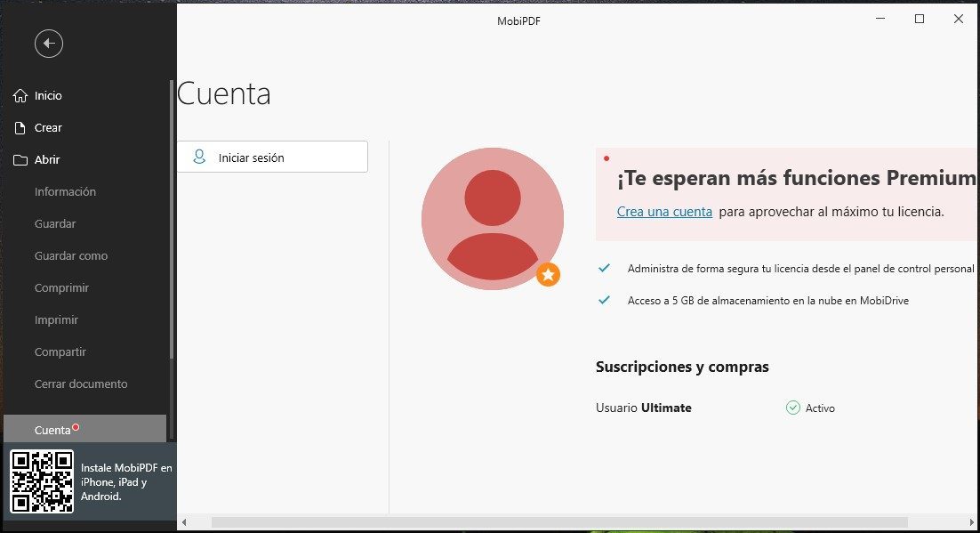Click the orange star badge on avatar
This screenshot has width=980, height=533.
548,274
